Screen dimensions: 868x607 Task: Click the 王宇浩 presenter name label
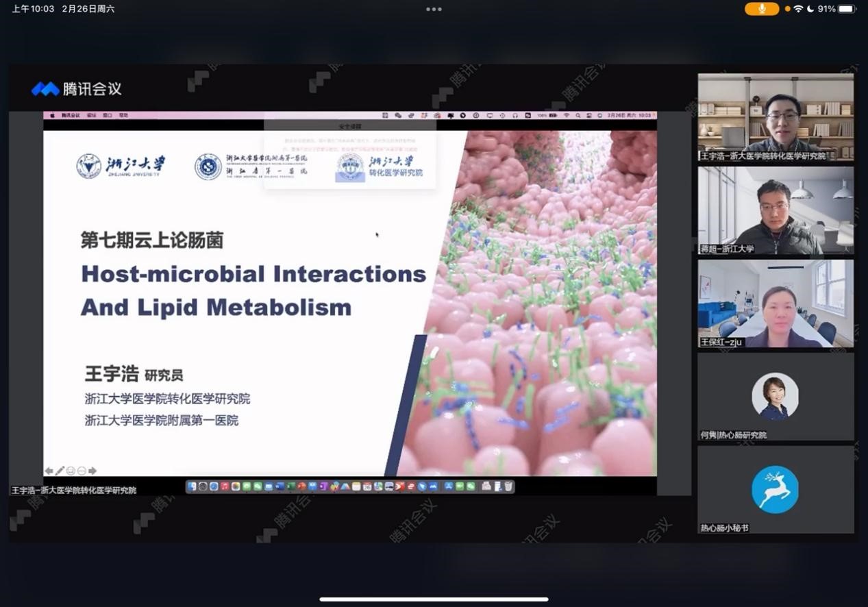click(73, 490)
